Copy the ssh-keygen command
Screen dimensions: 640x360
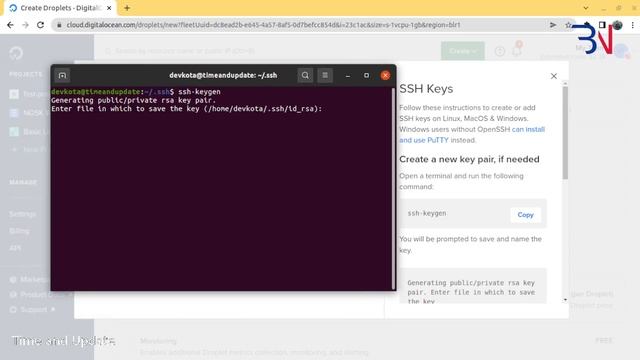coord(525,215)
